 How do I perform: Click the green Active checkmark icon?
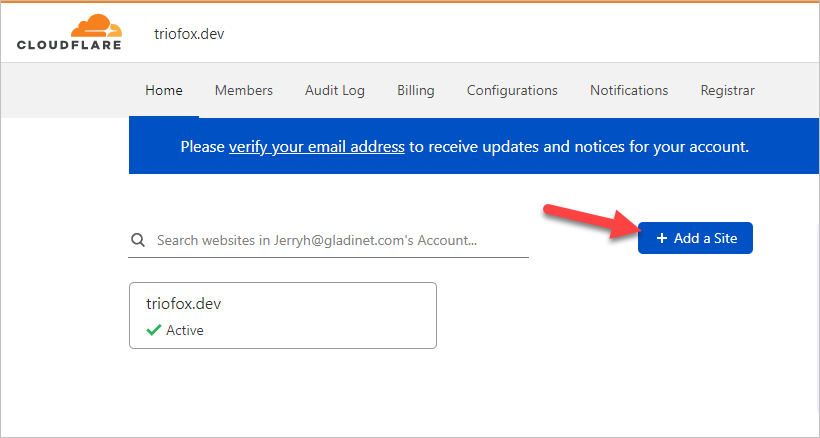(153, 330)
